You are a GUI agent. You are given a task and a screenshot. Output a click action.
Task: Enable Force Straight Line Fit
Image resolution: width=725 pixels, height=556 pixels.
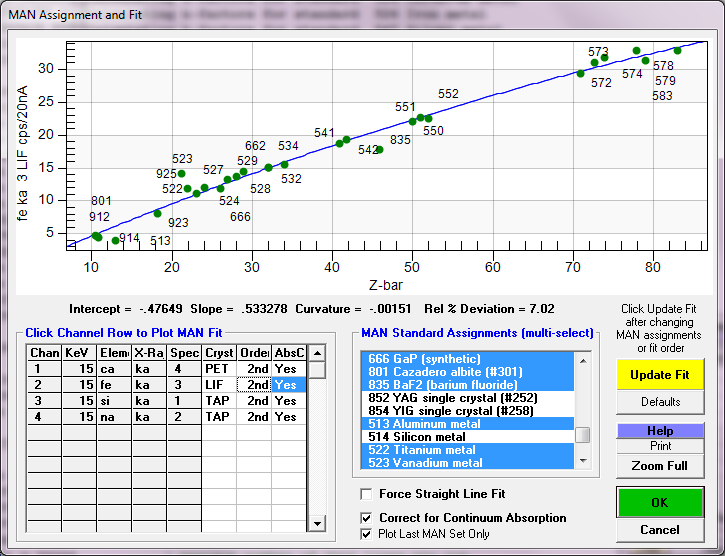(x=368, y=494)
